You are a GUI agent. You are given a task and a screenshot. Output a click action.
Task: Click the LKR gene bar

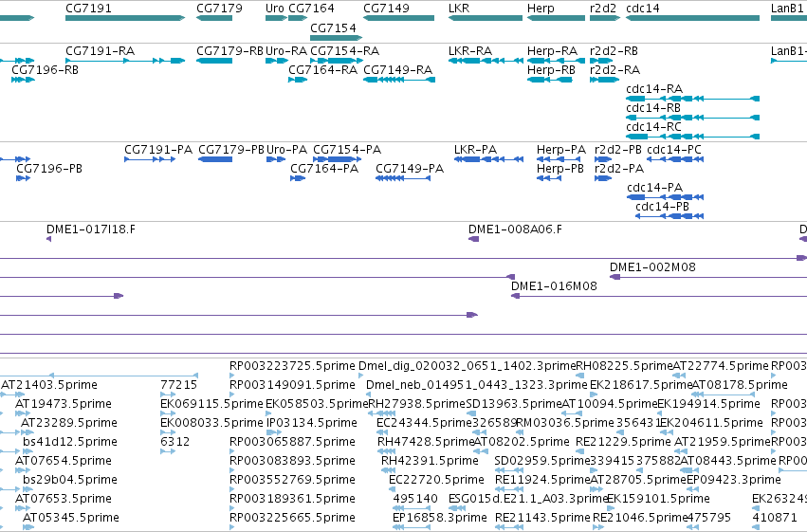486,18
